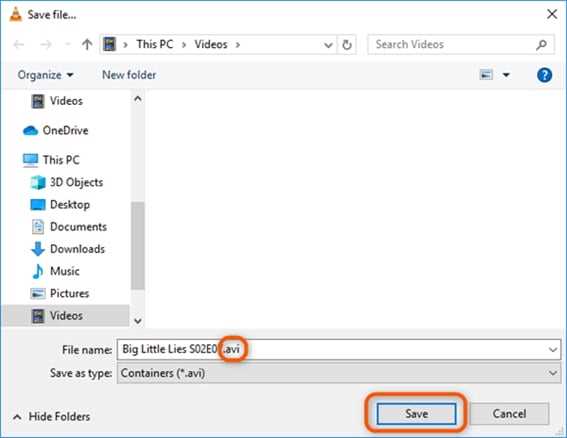Screen dimensions: 567x438
Task: Cancel the save dialog
Action: [x=509, y=413]
